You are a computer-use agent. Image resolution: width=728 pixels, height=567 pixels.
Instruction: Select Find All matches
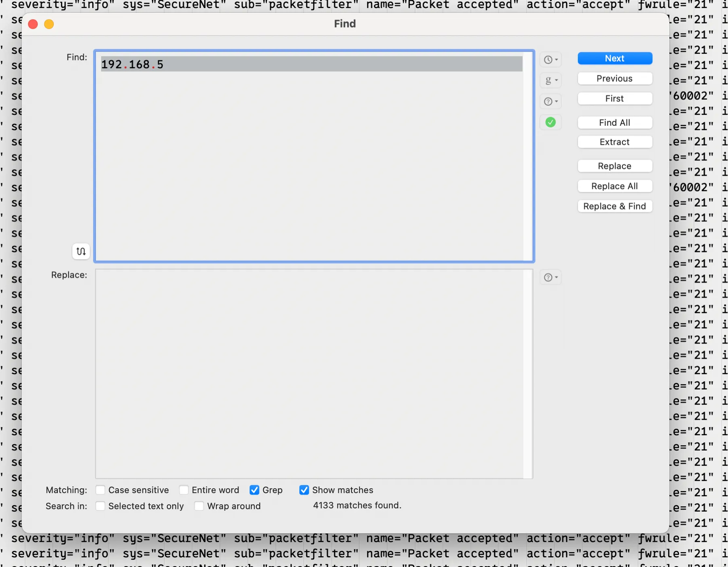pos(614,123)
